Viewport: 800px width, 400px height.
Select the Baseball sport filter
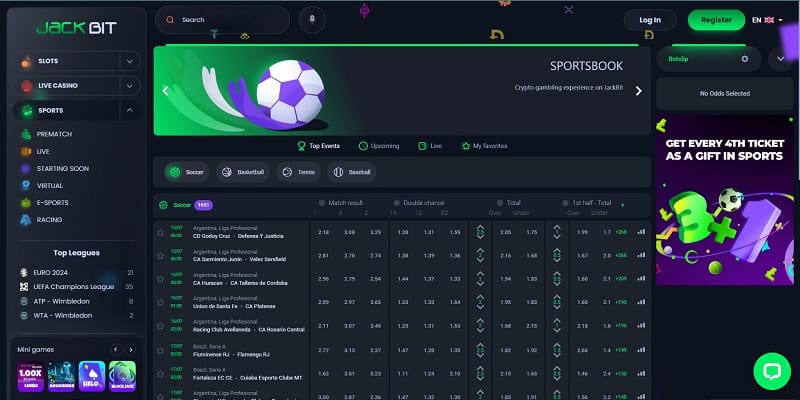[x=352, y=172]
